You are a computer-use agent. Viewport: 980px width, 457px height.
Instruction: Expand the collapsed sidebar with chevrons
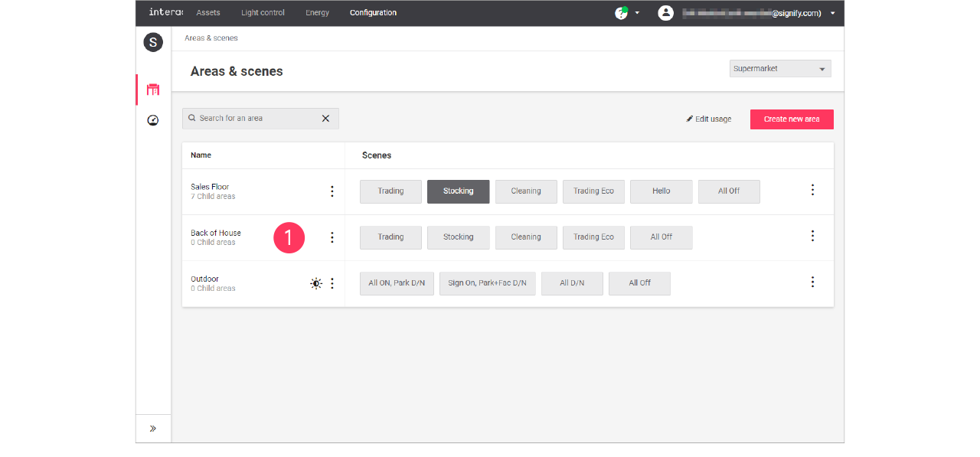coord(153,429)
